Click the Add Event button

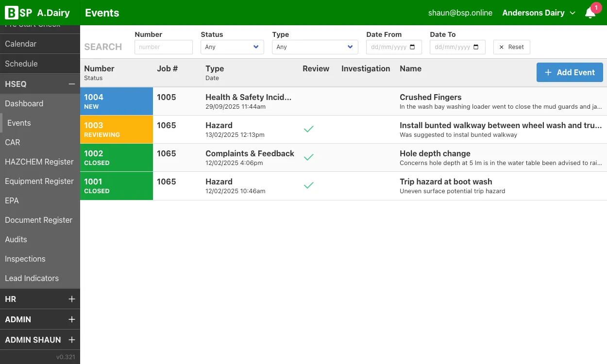tap(570, 72)
